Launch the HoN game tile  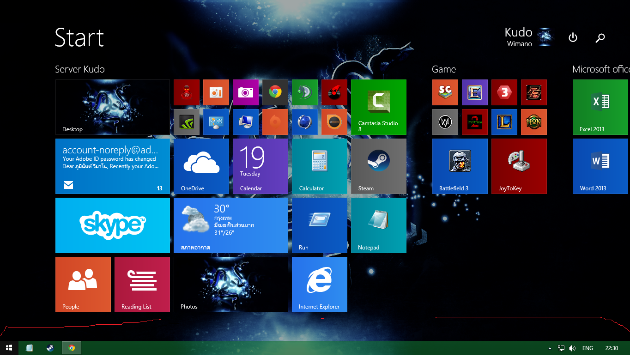(534, 122)
